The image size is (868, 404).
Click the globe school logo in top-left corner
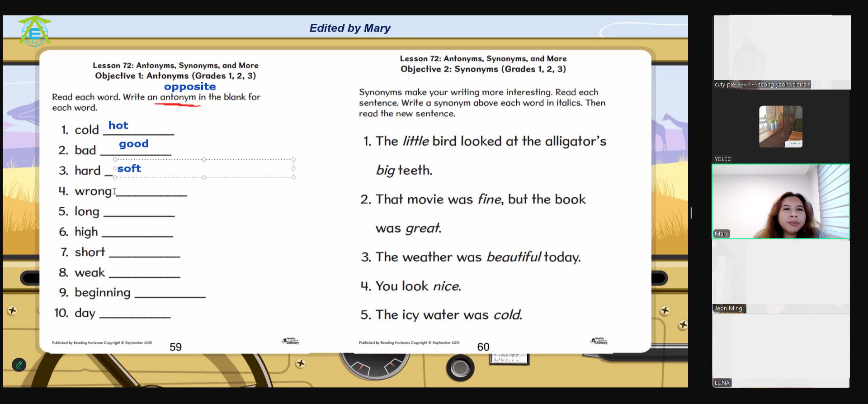[34, 31]
